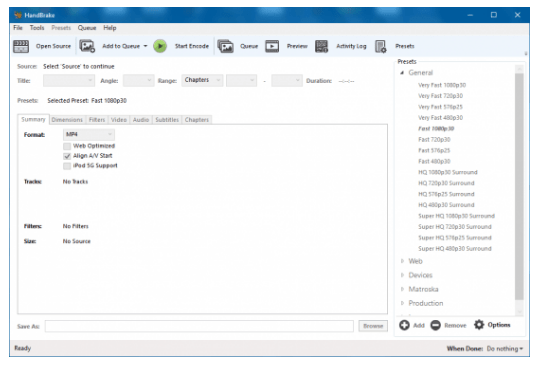The height and width of the screenshot is (365, 538).
Task: Uncheck the Align A/V Start checkbox
Action: pos(67,156)
